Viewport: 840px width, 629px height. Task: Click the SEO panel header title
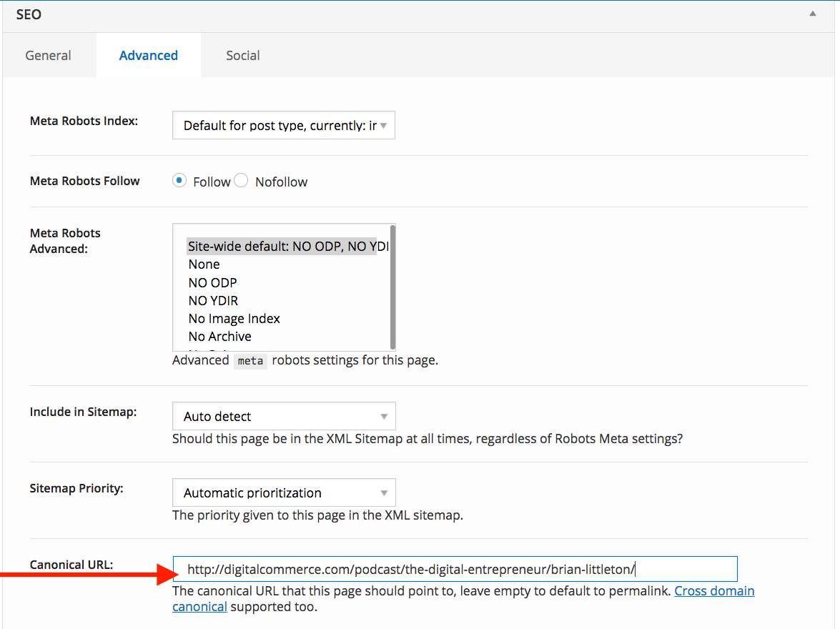point(29,14)
